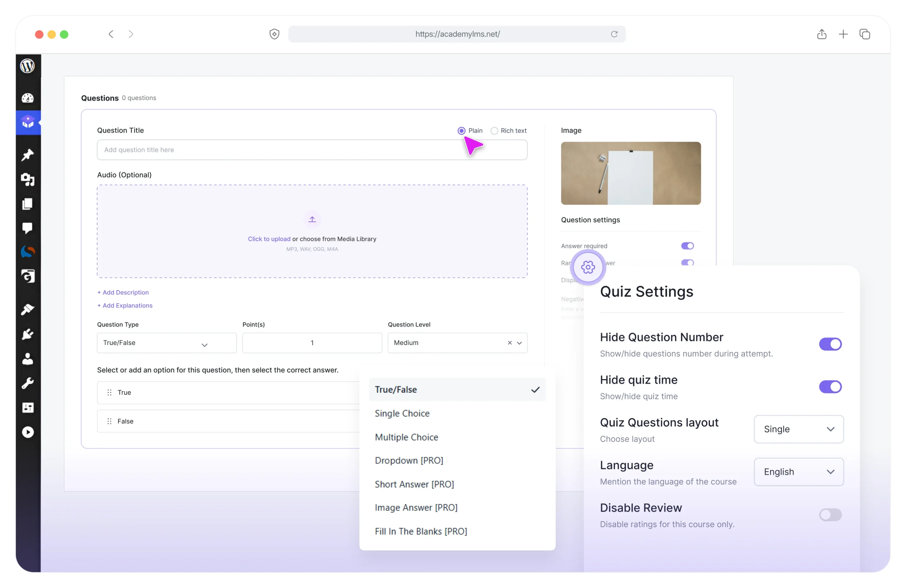Open Comments via the speech bubble icon

click(27, 228)
